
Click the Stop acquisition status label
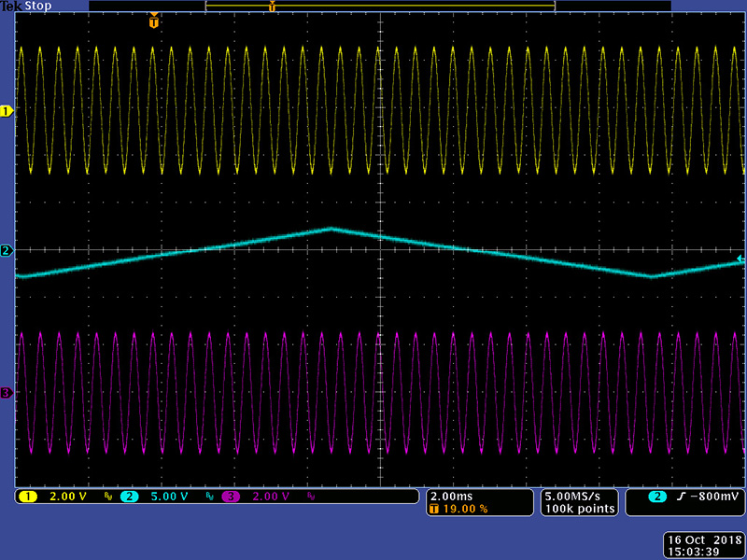click(x=39, y=6)
